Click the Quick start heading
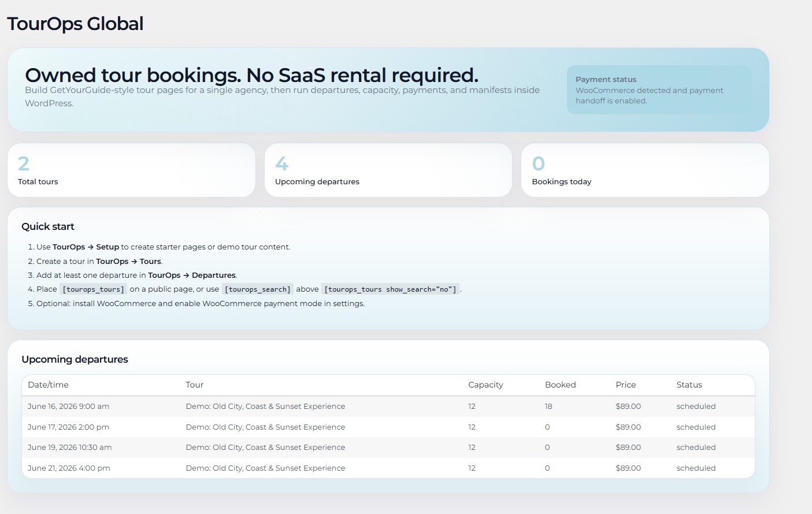This screenshot has width=812, height=514. point(48,226)
